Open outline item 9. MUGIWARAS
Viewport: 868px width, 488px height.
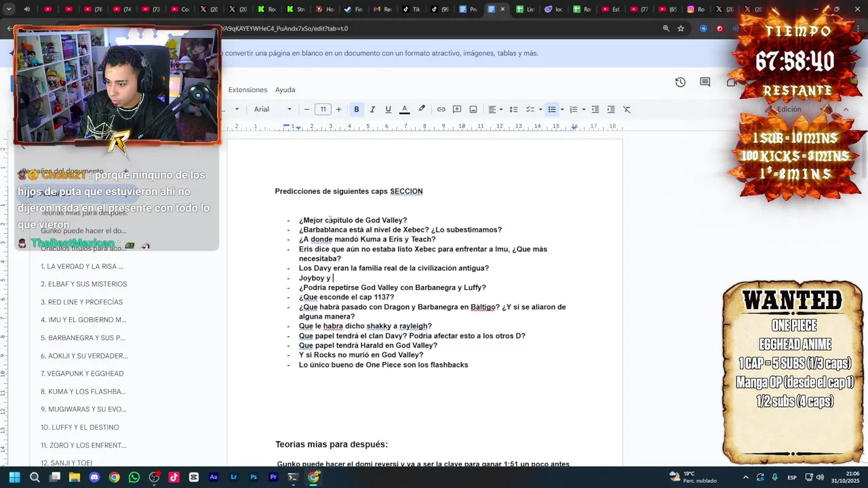click(83, 409)
